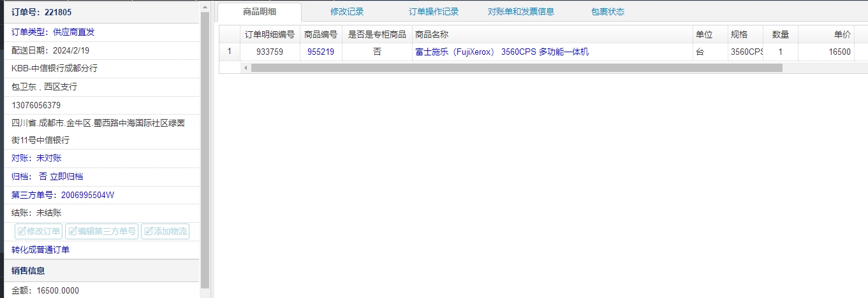Click the 订单类型: 供应商直发 text
This screenshot has height=298, width=868.
(x=53, y=32)
